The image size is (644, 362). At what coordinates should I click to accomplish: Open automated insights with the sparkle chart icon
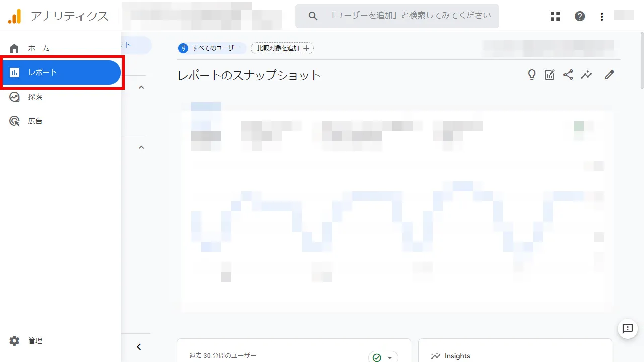[586, 75]
